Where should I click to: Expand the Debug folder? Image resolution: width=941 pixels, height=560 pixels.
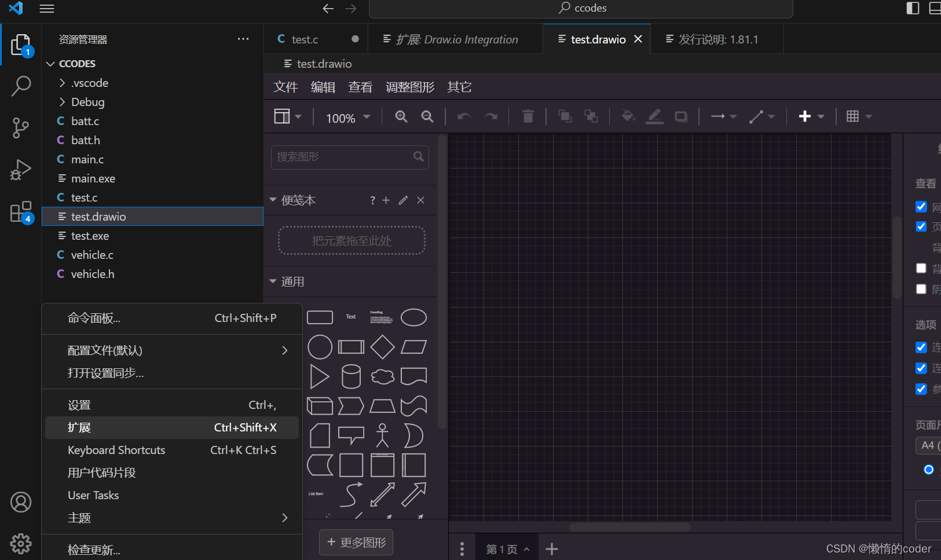tap(62, 102)
